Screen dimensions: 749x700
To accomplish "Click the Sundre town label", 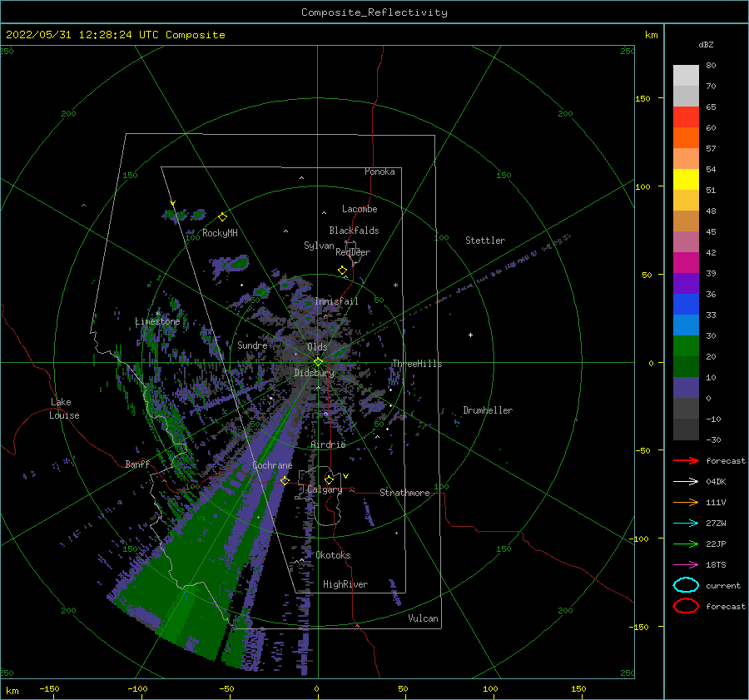I will [x=252, y=345].
